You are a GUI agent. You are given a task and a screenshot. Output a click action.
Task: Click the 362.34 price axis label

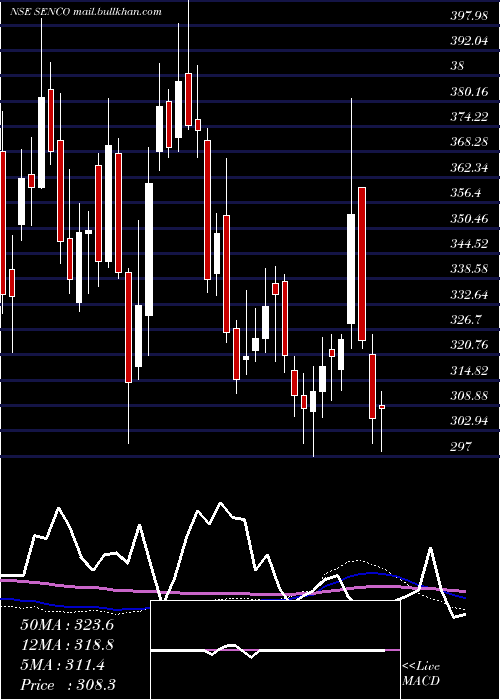click(x=469, y=168)
